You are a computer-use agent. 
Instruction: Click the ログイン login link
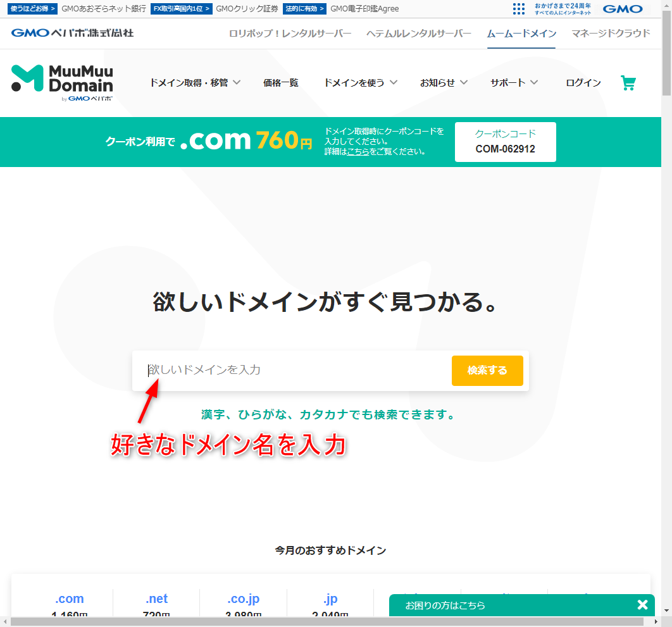coord(583,83)
